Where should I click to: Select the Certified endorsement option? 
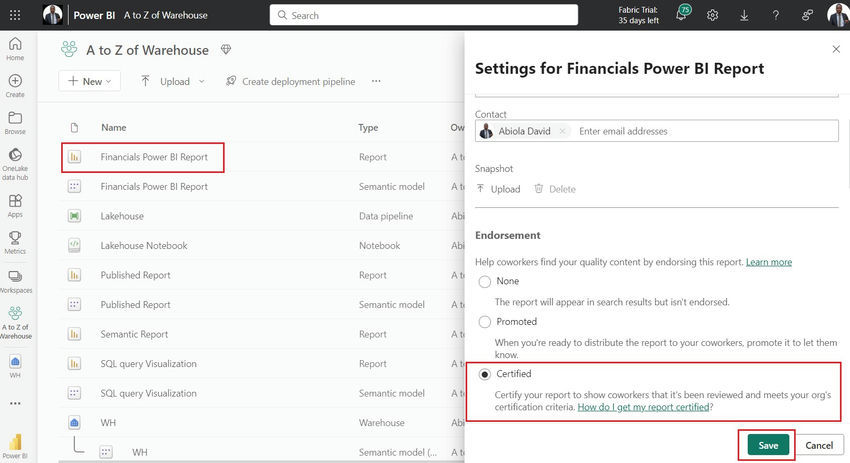point(485,374)
